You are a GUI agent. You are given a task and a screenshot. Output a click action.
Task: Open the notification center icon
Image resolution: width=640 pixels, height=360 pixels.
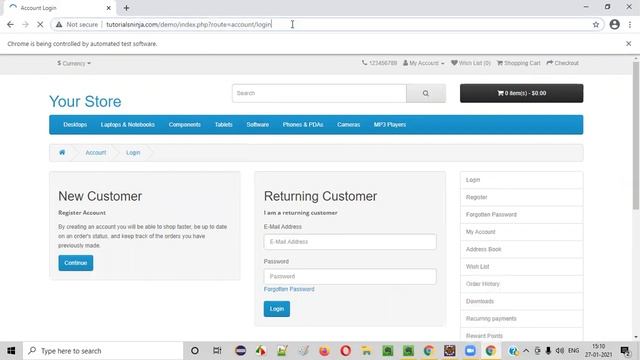pyautogui.click(x=624, y=351)
